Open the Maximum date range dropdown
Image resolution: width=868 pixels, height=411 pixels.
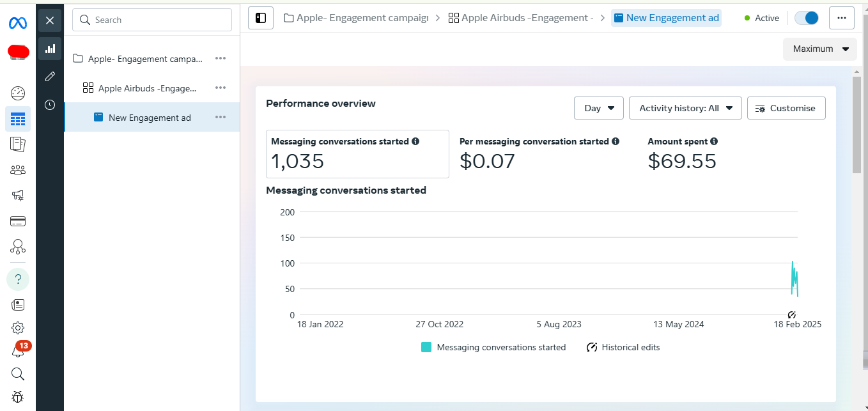click(819, 49)
